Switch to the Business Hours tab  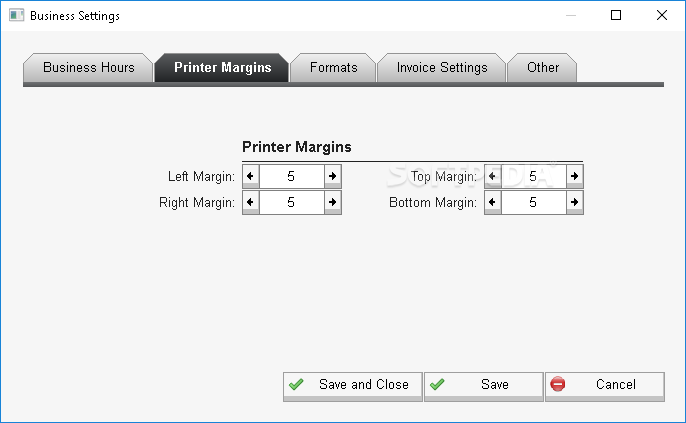[x=88, y=67]
